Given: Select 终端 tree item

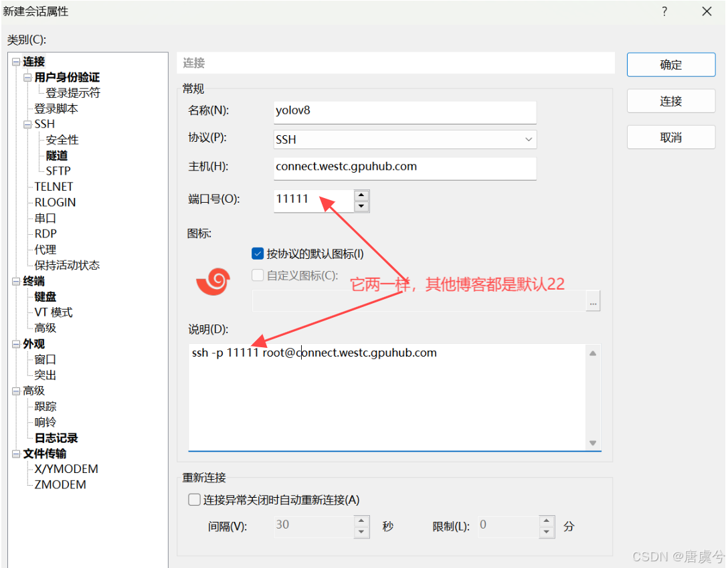Looking at the screenshot, I should [34, 281].
